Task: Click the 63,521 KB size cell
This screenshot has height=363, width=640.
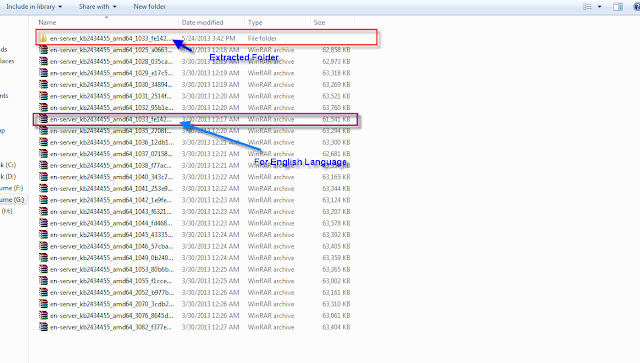Action: (336, 96)
